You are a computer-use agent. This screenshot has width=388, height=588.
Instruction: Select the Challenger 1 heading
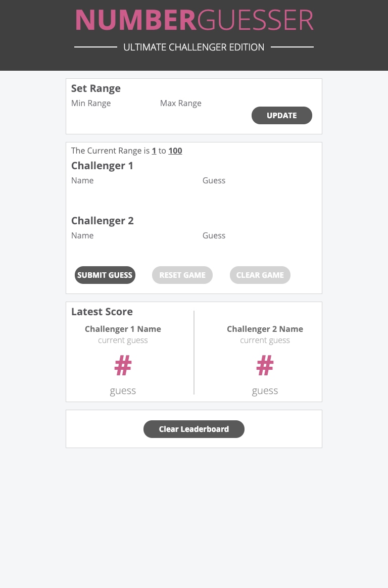pos(102,165)
